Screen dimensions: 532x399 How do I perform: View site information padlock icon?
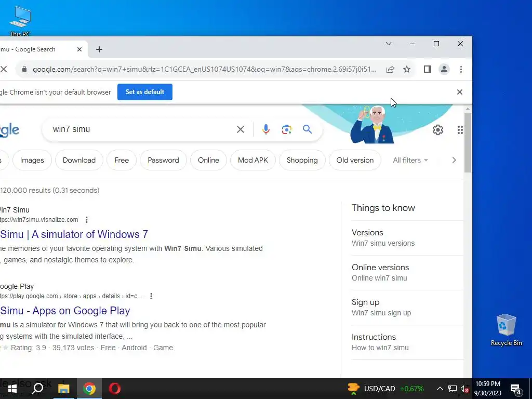[24, 69]
